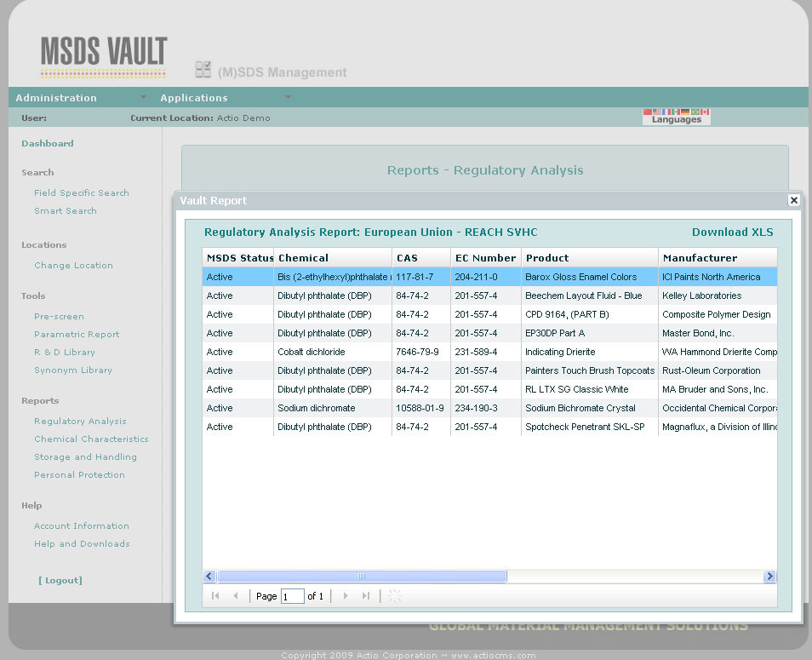This screenshot has width=812, height=660.
Task: Select Bis (2-ethylhexyl)phthalate chemical cell
Action: (x=334, y=277)
